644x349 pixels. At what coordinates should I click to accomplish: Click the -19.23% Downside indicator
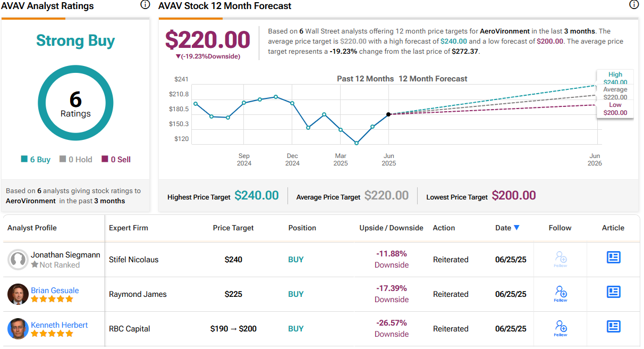pyautogui.click(x=208, y=56)
